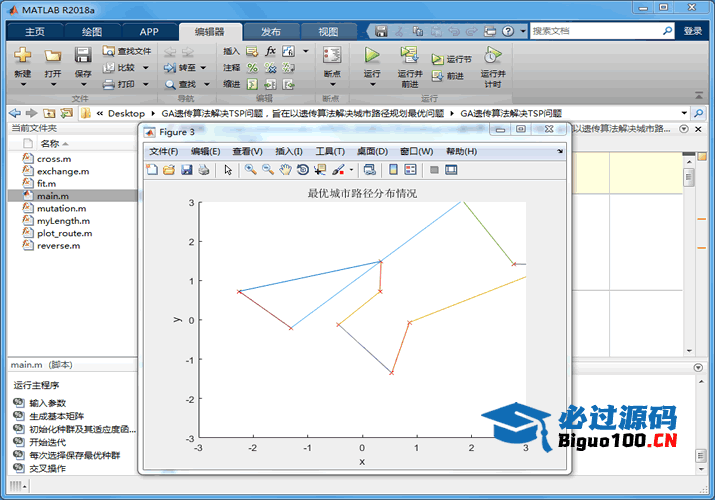Open the Print (打印) dropdown in ribbon

[145, 84]
